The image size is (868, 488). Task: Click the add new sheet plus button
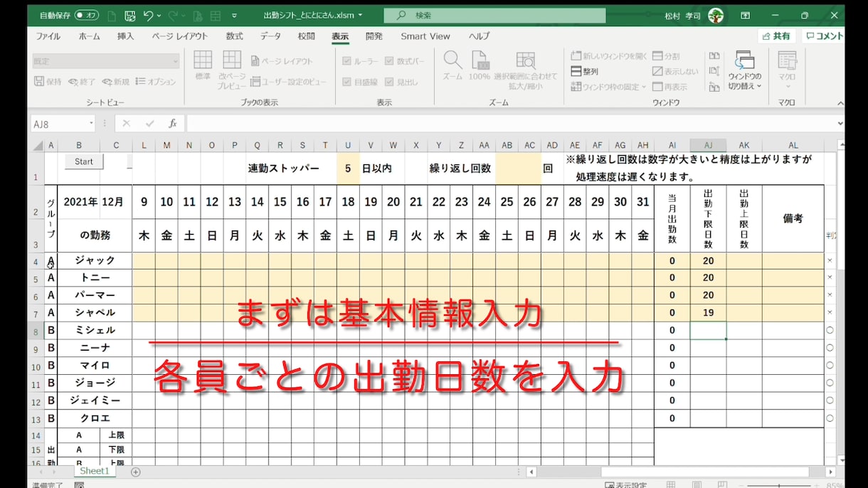pyautogui.click(x=136, y=472)
